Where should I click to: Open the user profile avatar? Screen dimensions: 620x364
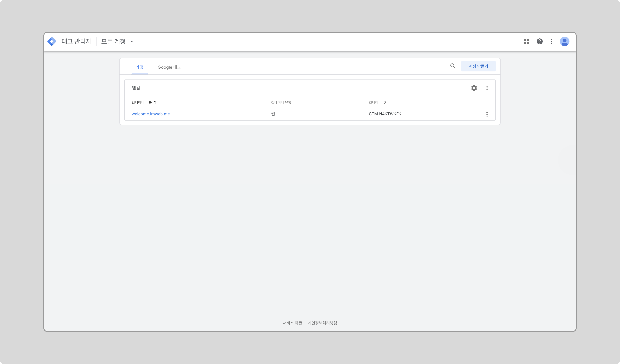tap(565, 42)
